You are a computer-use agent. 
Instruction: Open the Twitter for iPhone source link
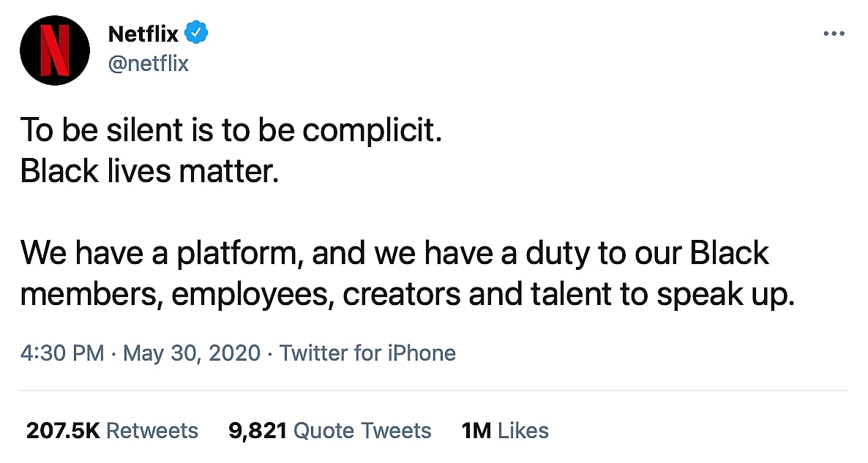point(367,353)
